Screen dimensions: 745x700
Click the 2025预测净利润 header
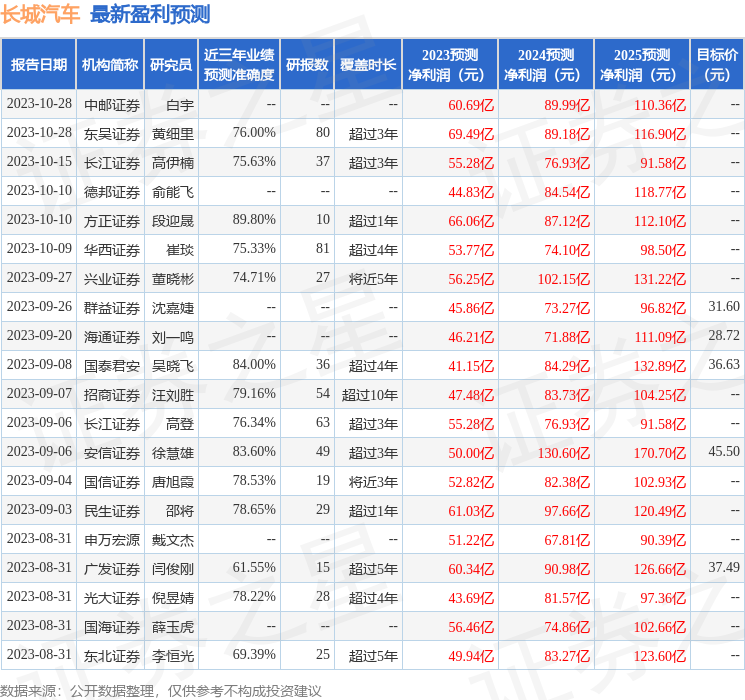[642, 65]
